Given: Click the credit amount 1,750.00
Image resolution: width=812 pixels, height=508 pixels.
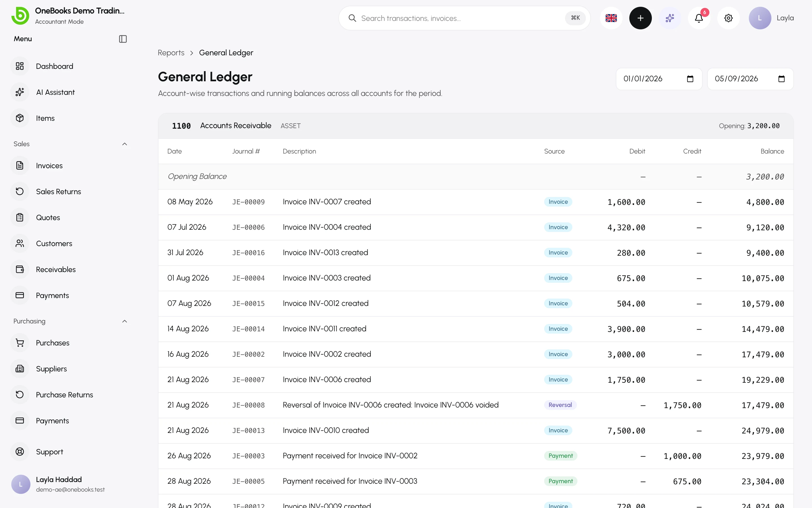Looking at the screenshot, I should (x=682, y=406).
